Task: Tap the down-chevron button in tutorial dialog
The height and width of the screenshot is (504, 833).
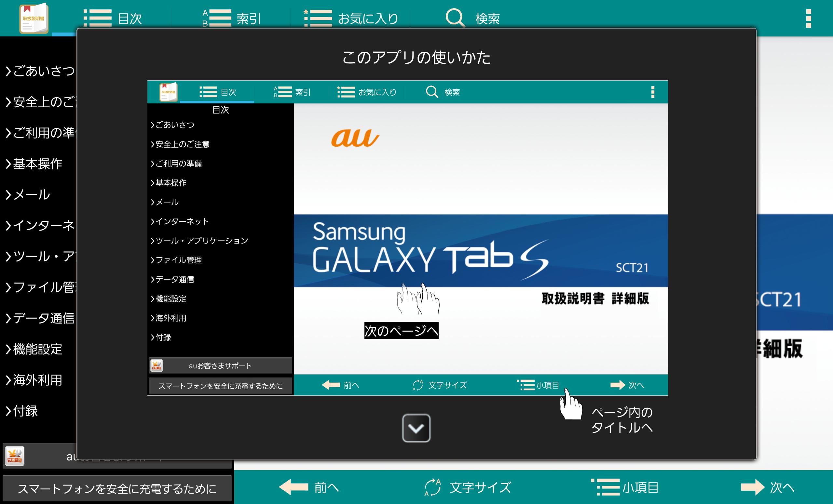Action: click(x=416, y=428)
